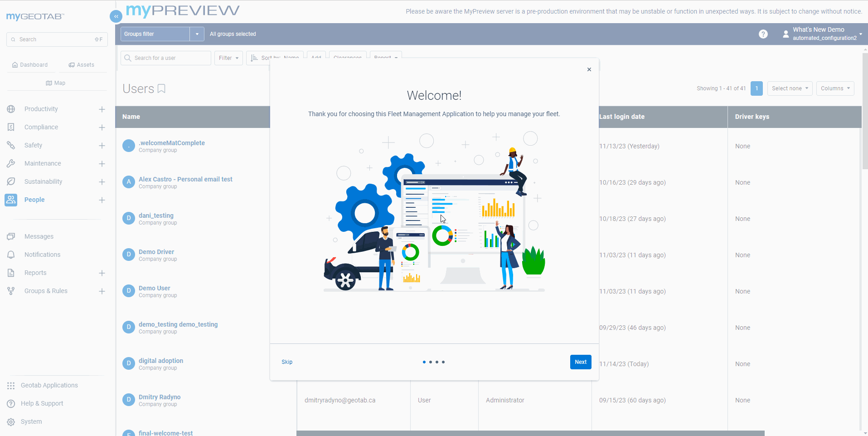Click the help question mark icon
868x436 pixels.
763,34
